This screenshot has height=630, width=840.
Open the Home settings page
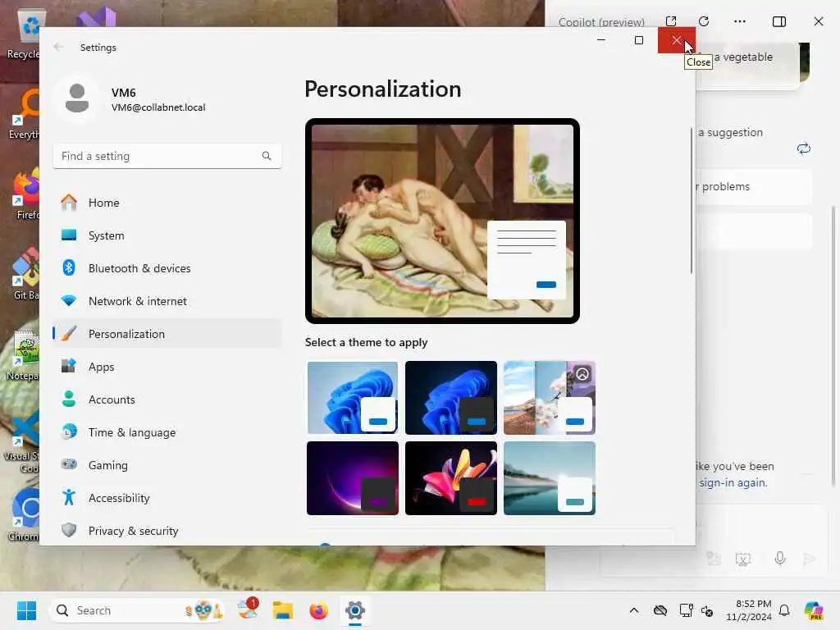(167, 203)
